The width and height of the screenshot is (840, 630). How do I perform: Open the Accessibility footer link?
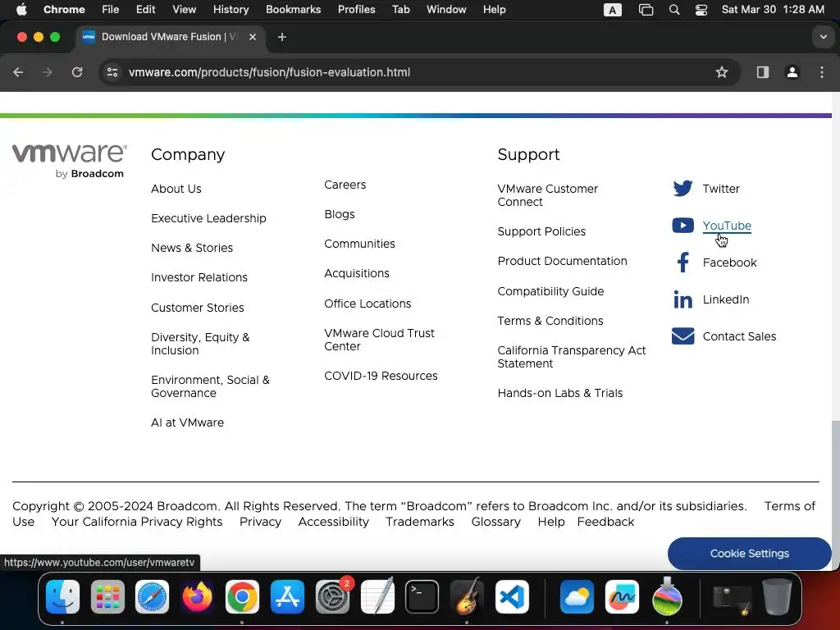pos(333,522)
